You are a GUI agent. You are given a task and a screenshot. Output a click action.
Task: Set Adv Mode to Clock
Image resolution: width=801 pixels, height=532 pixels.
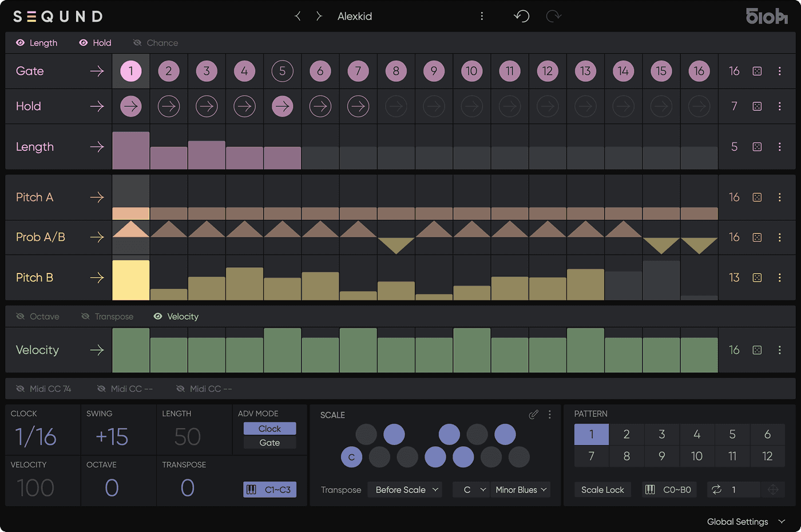point(269,428)
